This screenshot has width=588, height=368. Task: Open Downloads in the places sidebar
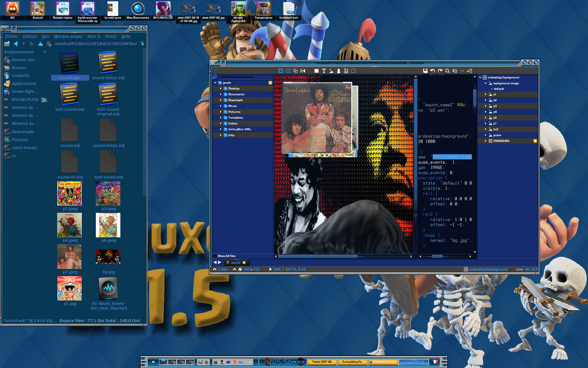click(23, 132)
